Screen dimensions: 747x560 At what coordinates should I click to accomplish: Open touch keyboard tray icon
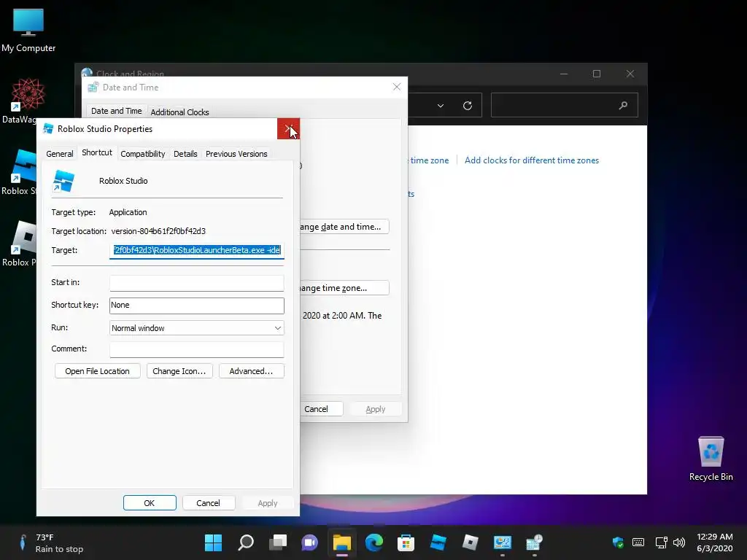[638, 542]
